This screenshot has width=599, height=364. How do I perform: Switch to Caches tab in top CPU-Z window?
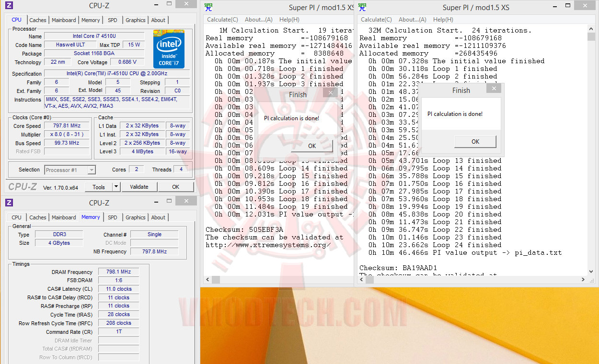pos(38,20)
